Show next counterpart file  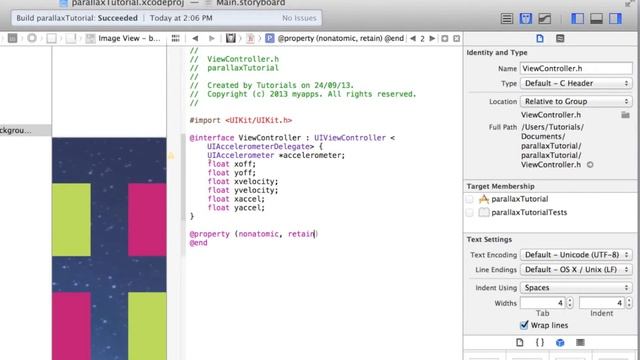pos(432,38)
